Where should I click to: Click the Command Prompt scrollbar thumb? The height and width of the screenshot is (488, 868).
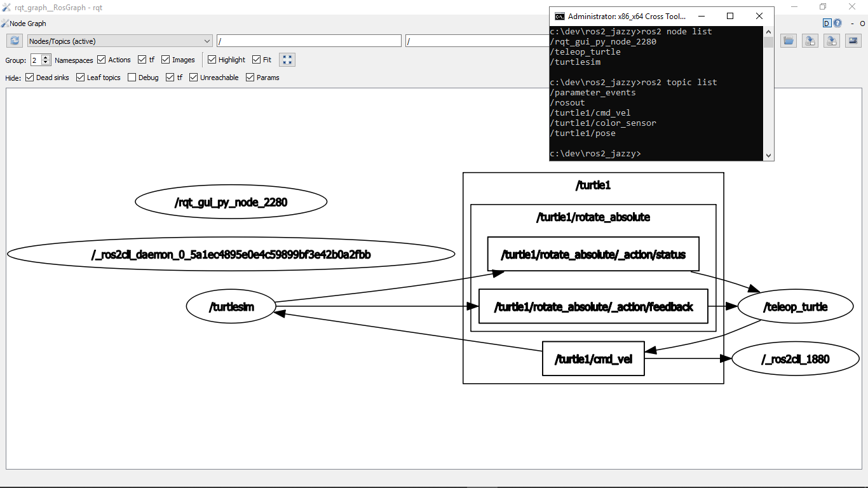click(769, 42)
